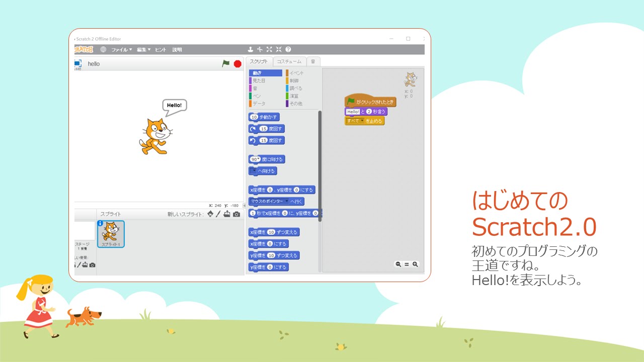Click the Block help question mark icon
This screenshot has height=362, width=644.
click(x=288, y=49)
